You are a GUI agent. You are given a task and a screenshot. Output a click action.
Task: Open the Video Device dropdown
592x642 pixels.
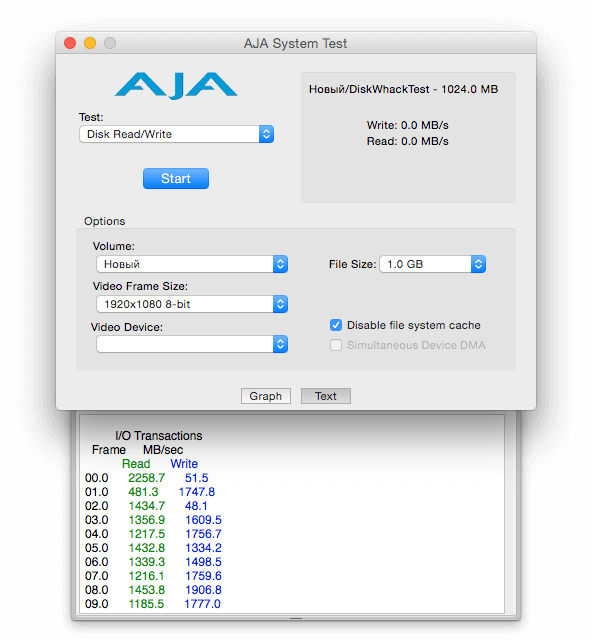click(192, 344)
